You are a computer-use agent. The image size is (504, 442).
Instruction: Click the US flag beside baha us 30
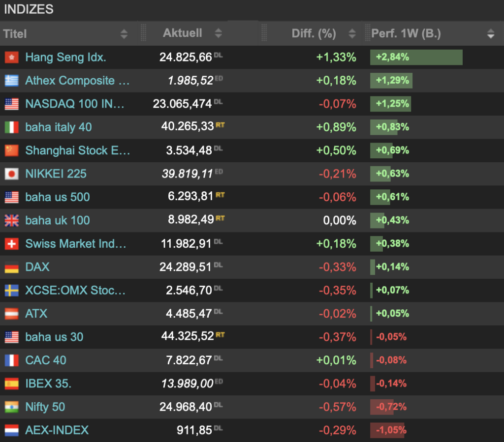point(12,337)
